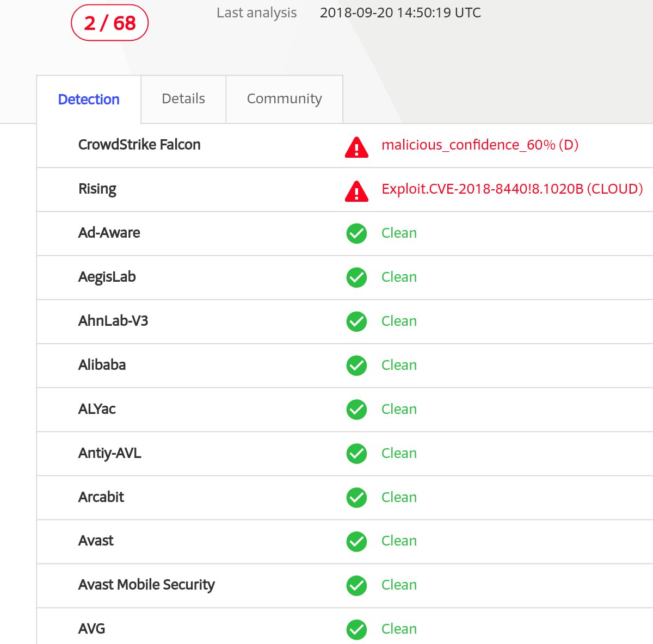Image resolution: width=653 pixels, height=644 pixels.
Task: Click the Clean result for ALYac
Action: click(x=399, y=409)
